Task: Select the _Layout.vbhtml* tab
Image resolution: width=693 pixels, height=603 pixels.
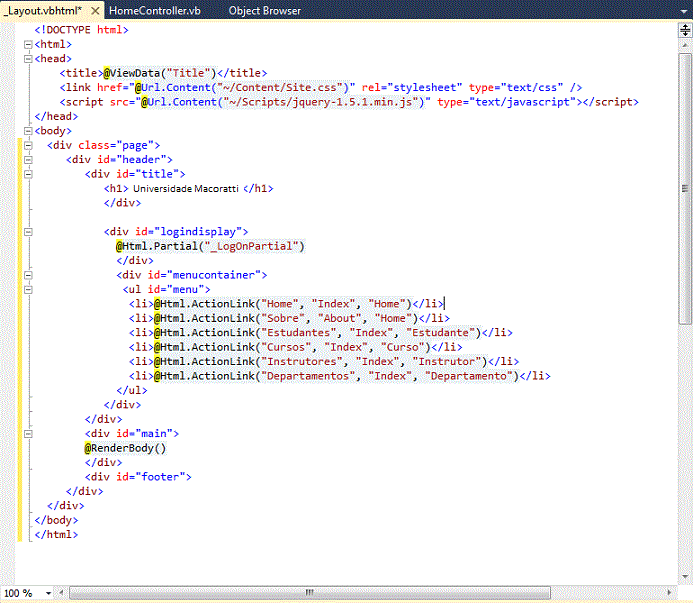Action: 42,11
